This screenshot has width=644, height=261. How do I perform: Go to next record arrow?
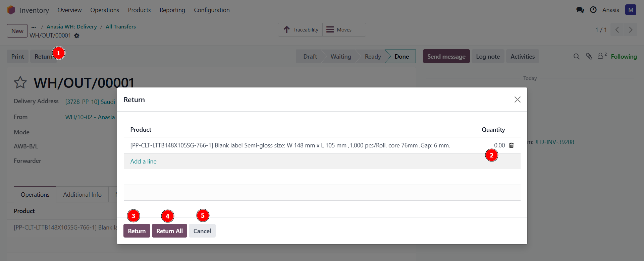tap(630, 30)
